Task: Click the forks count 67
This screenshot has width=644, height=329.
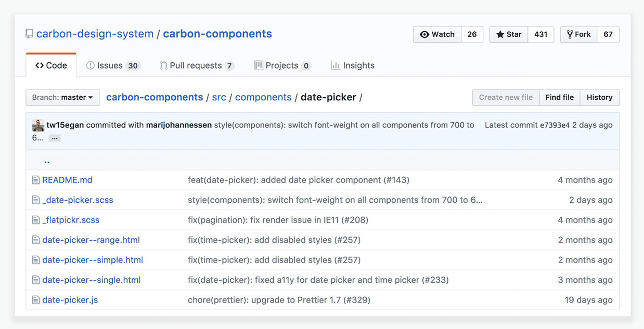Action: (x=608, y=34)
